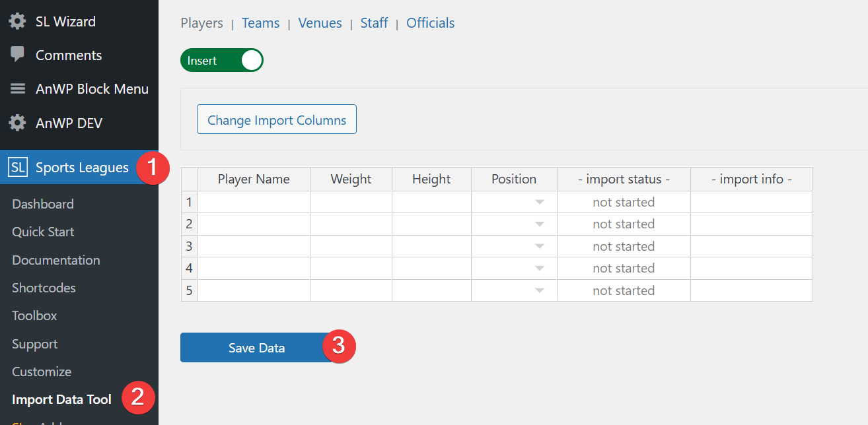Click Height cell in row 1
868x425 pixels.
point(432,202)
